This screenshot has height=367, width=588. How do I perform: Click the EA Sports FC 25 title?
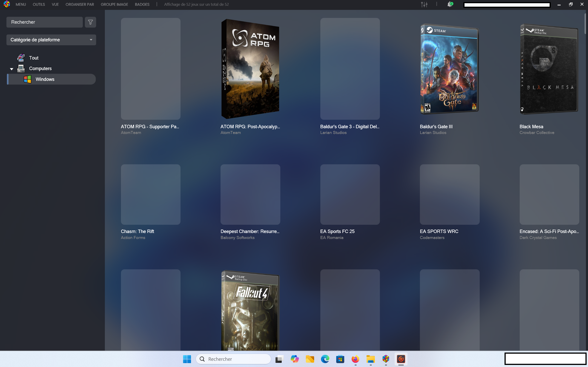pyautogui.click(x=337, y=231)
